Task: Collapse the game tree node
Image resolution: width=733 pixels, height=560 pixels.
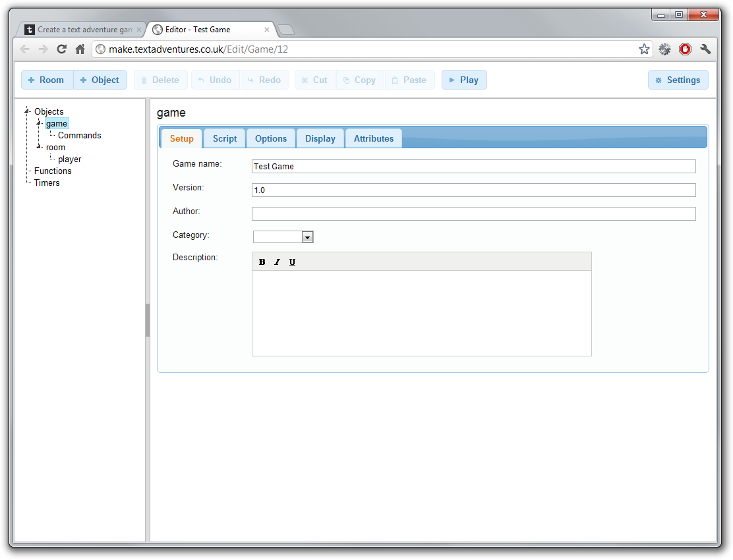Action: point(39,123)
